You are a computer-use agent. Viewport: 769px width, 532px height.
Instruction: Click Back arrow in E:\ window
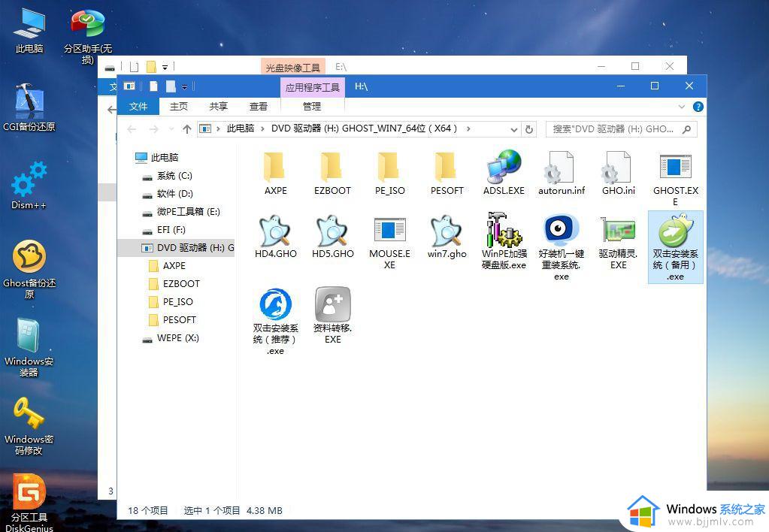[x=111, y=110]
